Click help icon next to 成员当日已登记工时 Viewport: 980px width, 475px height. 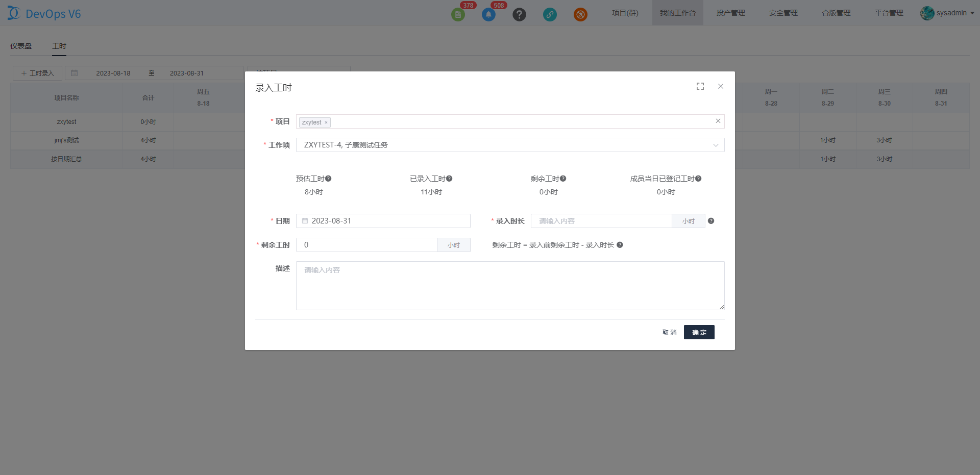tap(698, 179)
